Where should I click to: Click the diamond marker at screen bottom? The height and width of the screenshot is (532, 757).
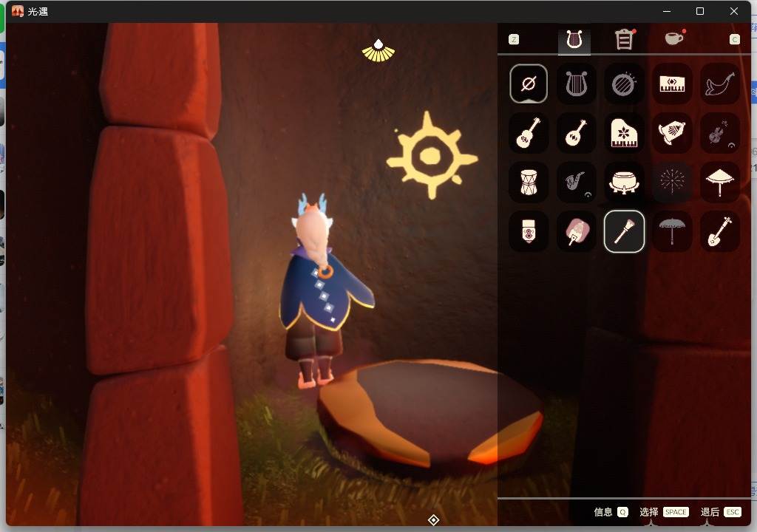pos(433,520)
